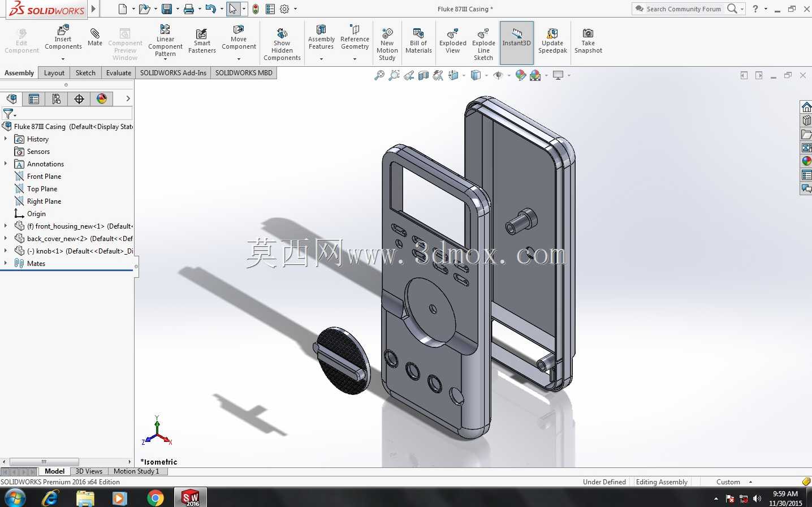Expand the knob component node

pos(6,251)
